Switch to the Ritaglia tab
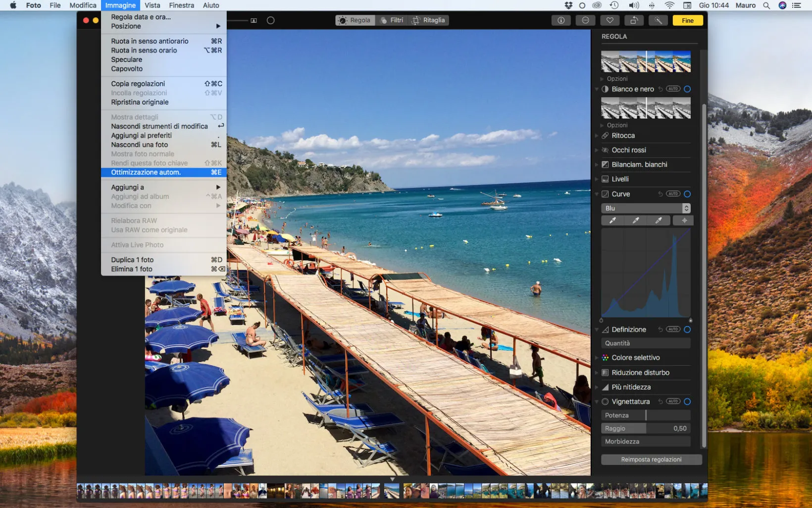 (x=429, y=20)
